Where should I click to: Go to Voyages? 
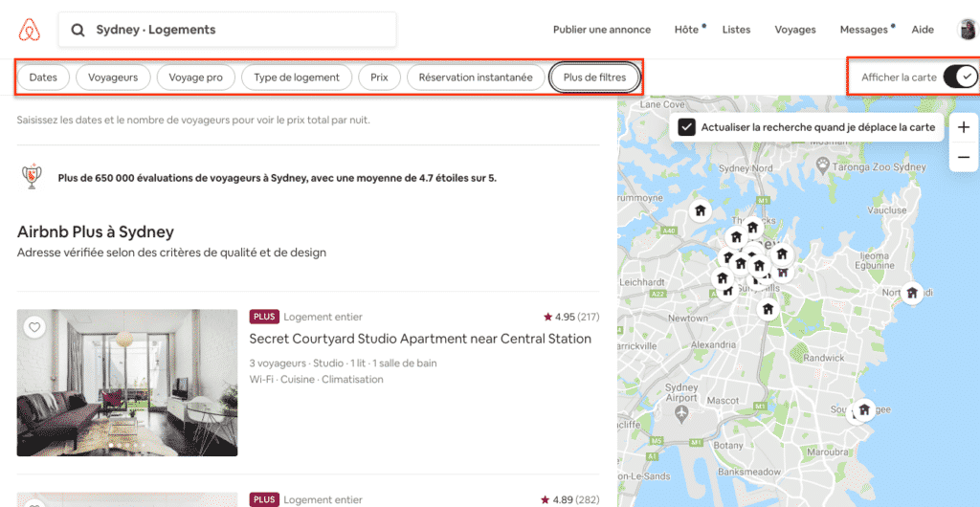pos(795,30)
